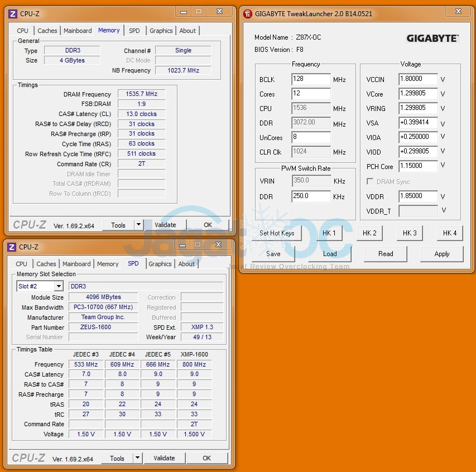Click the Read button in TweakLauncher
The width and height of the screenshot is (476, 472).
point(386,254)
